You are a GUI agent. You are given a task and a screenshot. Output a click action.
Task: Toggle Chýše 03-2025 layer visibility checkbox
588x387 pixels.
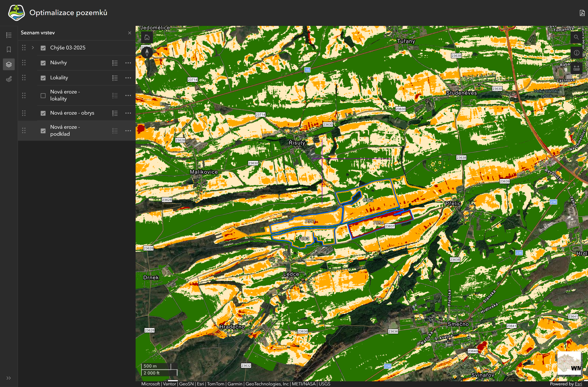pyautogui.click(x=43, y=48)
